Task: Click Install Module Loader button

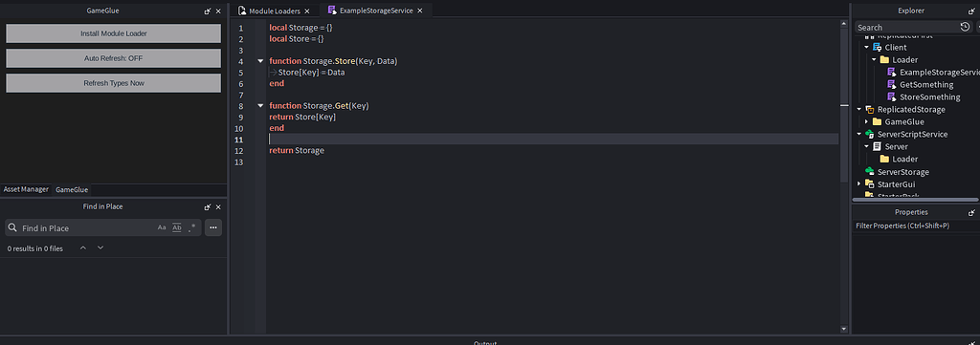Action: pos(114,33)
